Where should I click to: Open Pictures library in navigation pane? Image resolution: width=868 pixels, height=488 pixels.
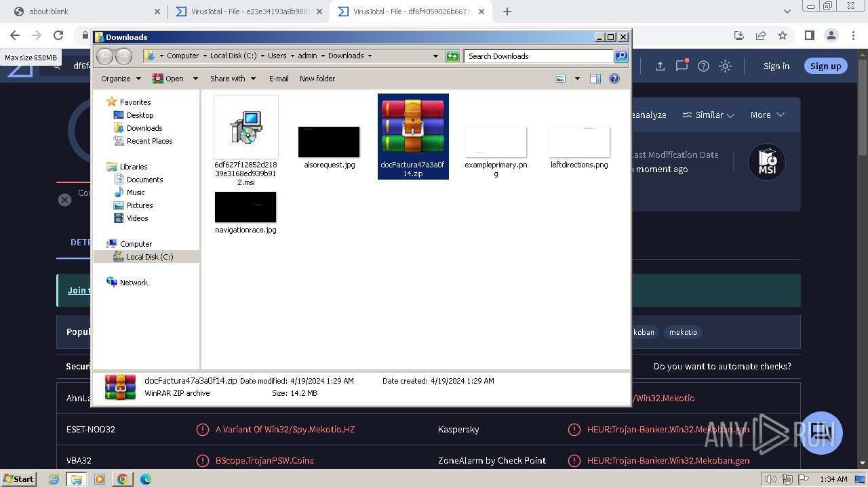click(140, 205)
